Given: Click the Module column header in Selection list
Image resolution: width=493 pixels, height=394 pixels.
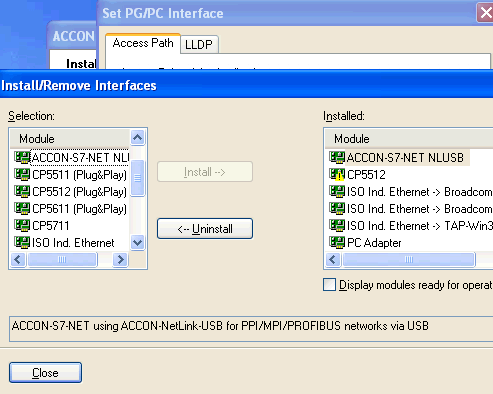Looking at the screenshot, I should (70, 139).
